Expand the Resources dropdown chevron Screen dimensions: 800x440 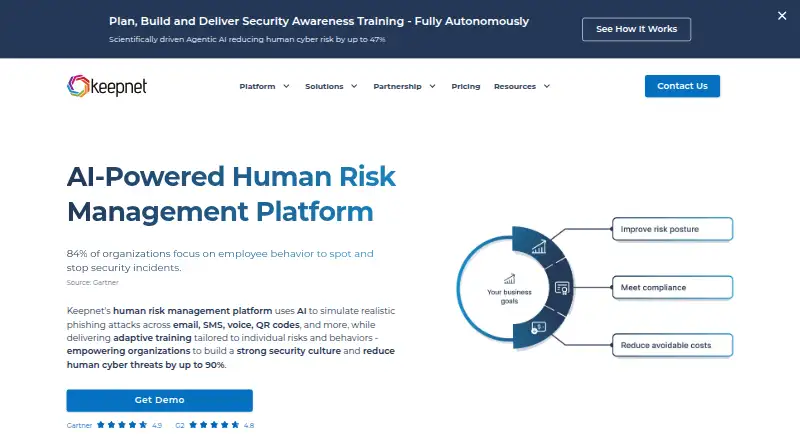(546, 86)
